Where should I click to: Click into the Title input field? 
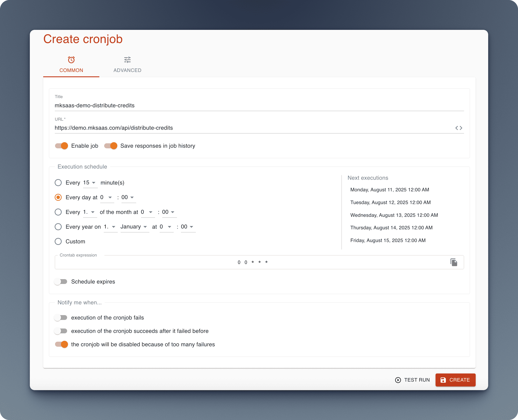(259, 106)
